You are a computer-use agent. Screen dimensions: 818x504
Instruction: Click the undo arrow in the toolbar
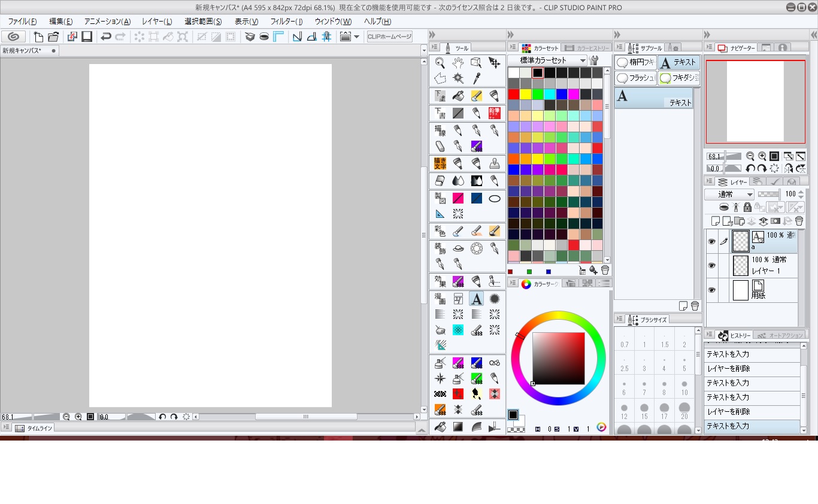pos(106,37)
